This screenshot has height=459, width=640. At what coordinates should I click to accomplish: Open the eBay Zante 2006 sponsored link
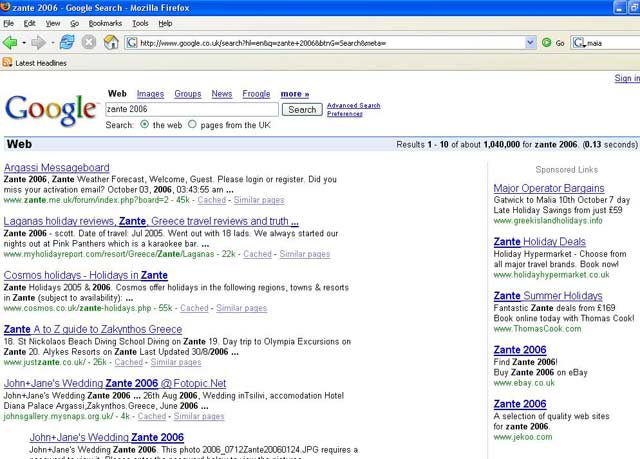520,350
